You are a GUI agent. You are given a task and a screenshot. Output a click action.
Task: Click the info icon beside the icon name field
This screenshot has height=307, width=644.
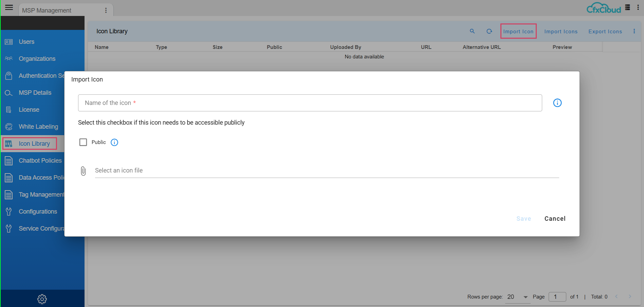(557, 103)
